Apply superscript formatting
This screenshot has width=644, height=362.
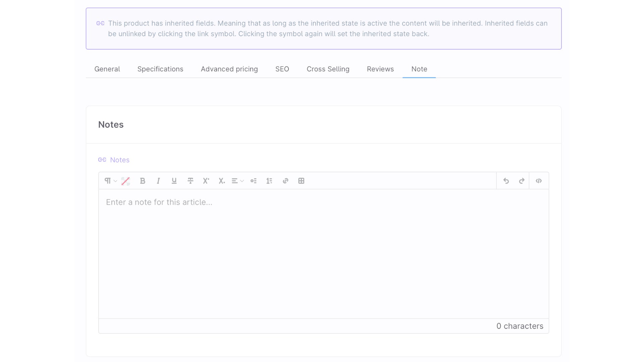coord(206,181)
